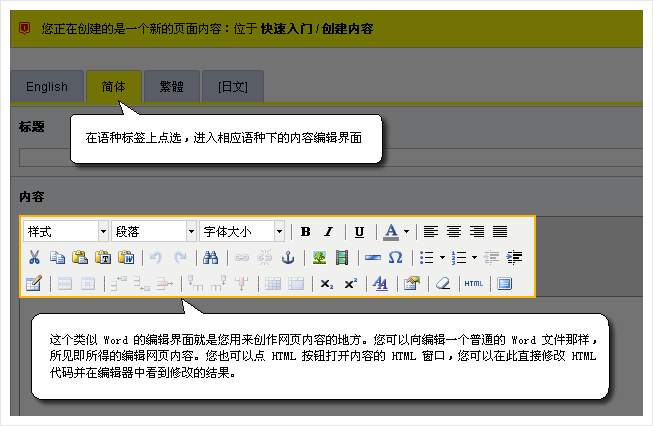Screen dimensions: 653x426
Task: Switch to the English language tab
Action: point(47,87)
